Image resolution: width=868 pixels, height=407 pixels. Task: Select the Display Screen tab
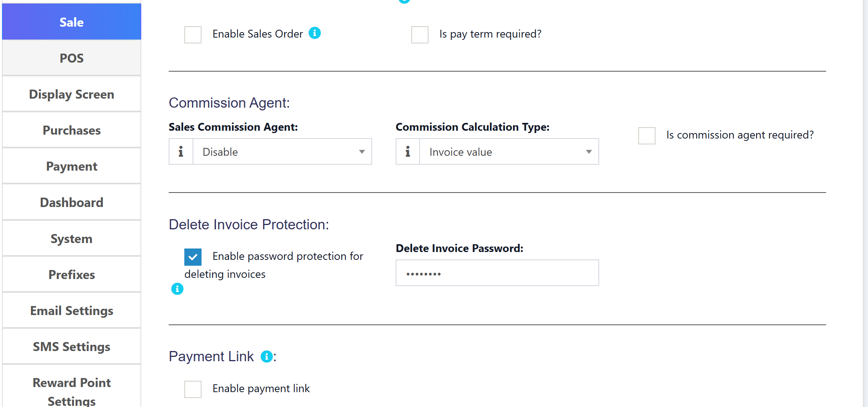tap(71, 94)
